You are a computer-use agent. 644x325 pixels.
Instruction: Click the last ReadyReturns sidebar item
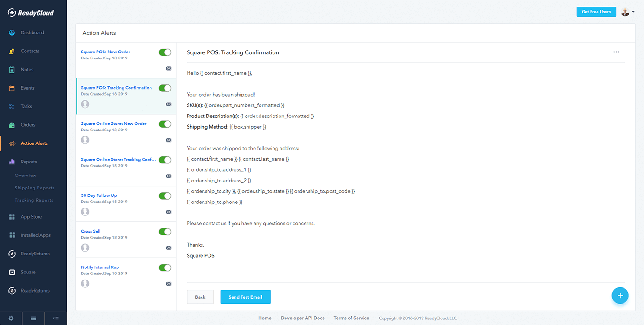[35, 291]
